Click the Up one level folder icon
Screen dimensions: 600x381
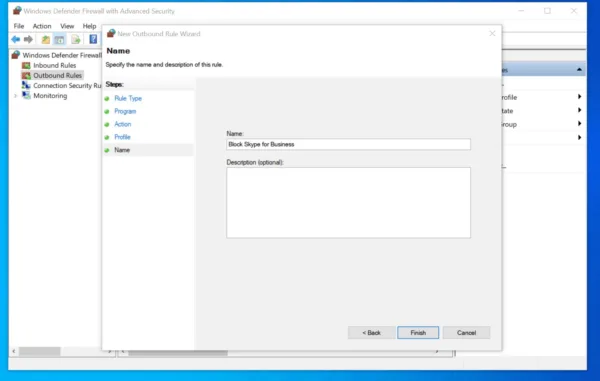tap(46, 39)
